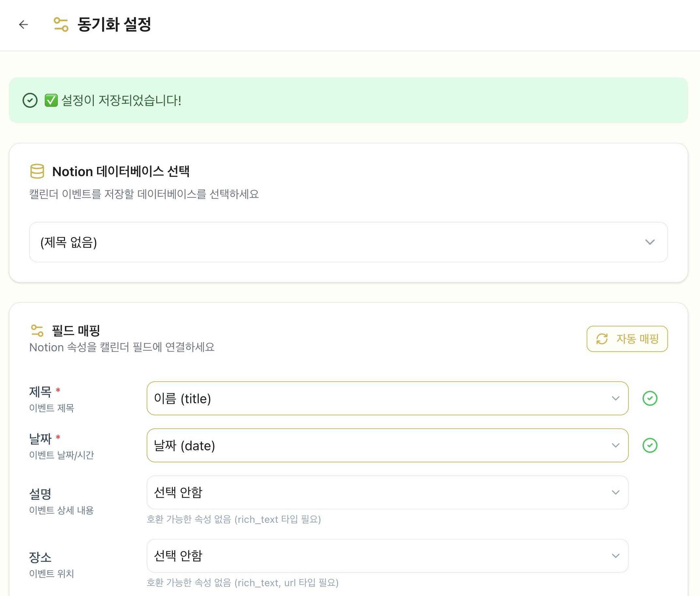Open the Notion database dropdown (제목 없음)

coord(348,242)
